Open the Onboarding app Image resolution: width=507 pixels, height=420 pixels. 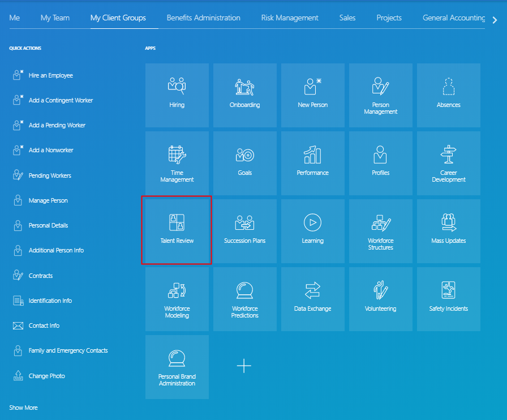244,95
